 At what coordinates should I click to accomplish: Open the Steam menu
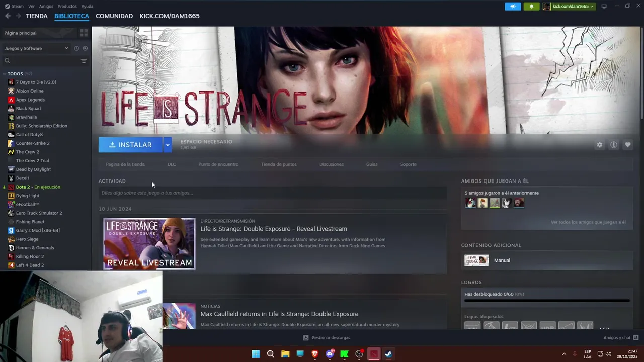click(x=14, y=6)
